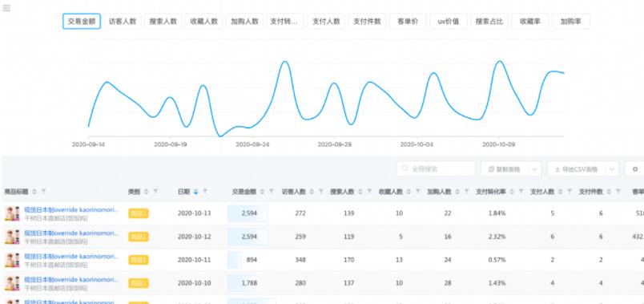Sort by the 收藏人数 column
This screenshot has height=304, width=644.
409,192
